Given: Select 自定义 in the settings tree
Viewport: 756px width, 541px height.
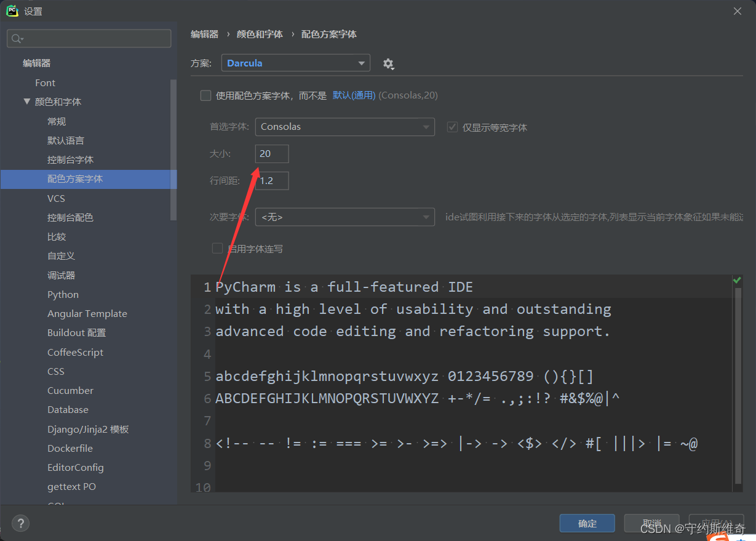Looking at the screenshot, I should coord(62,255).
